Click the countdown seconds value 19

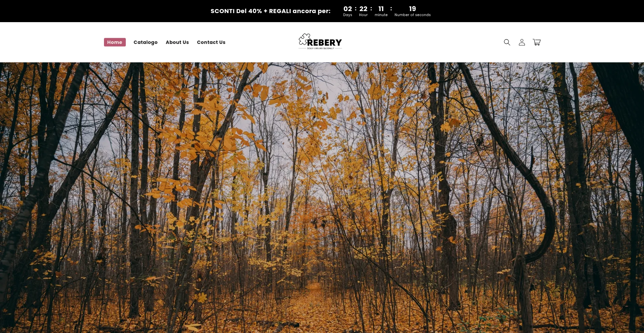click(x=413, y=9)
